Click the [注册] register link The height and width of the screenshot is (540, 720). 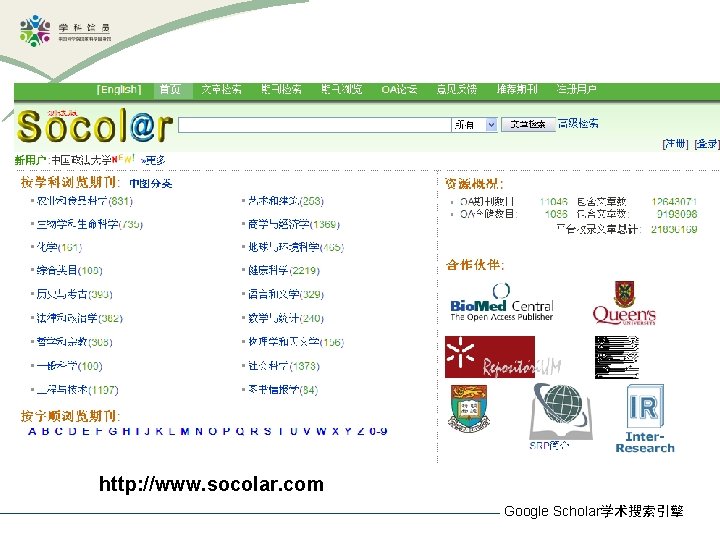pos(675,144)
